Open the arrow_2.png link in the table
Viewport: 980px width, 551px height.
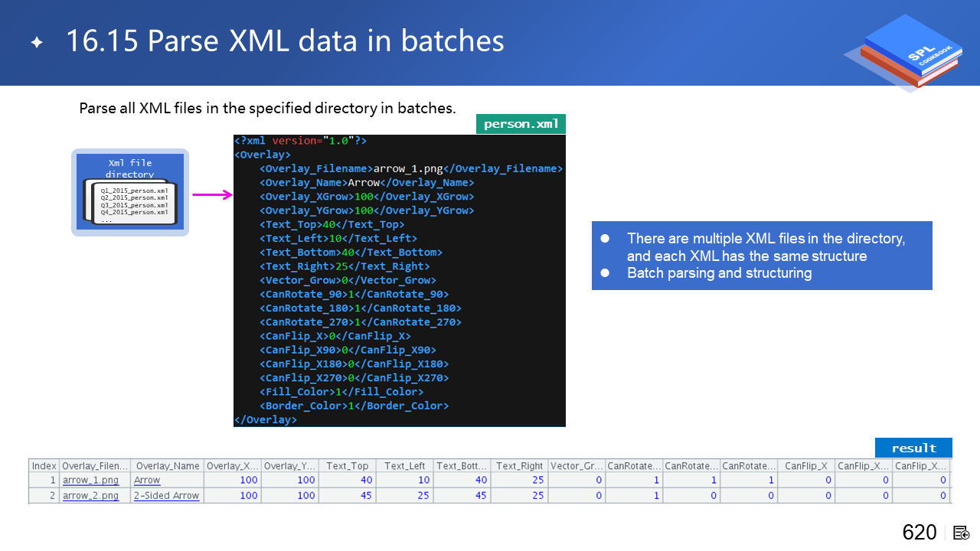(x=90, y=496)
